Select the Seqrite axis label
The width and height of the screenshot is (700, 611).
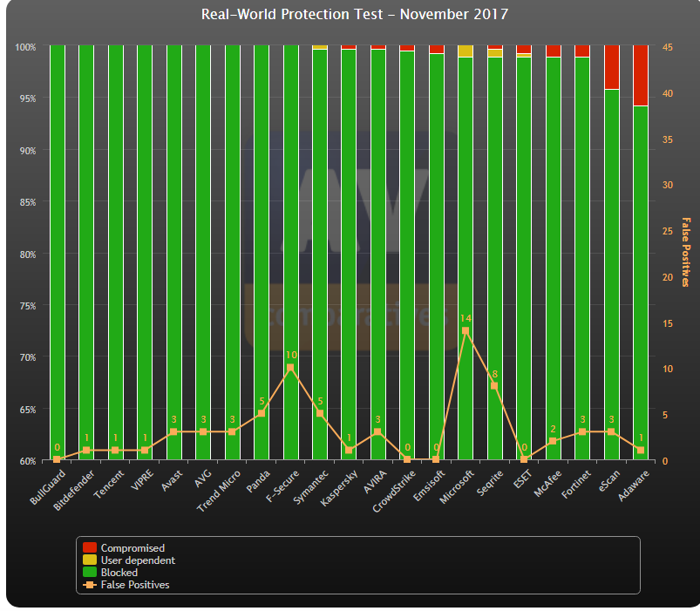coord(490,483)
